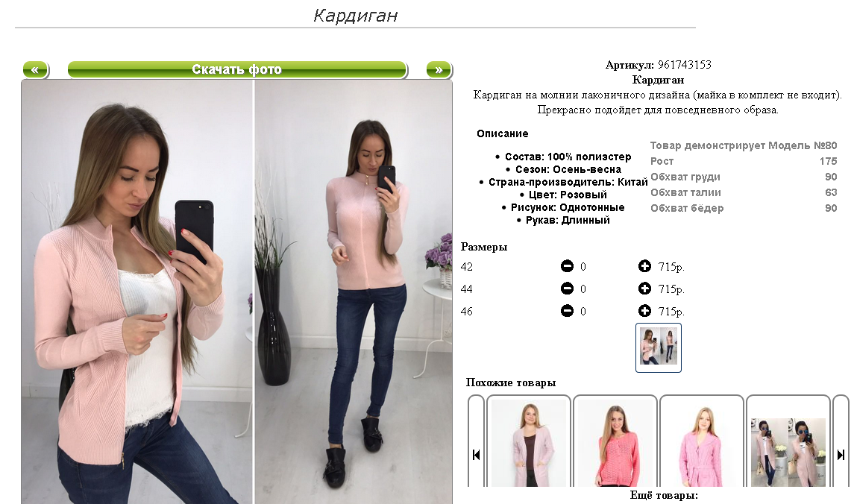This screenshot has height=504, width=854.
Task: Increase quantity for size 42
Action: click(644, 266)
